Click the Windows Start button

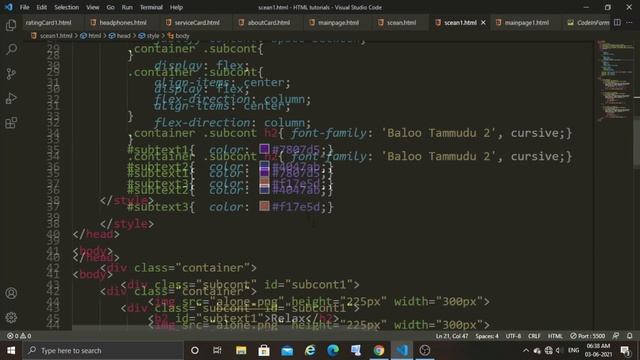tap(11, 350)
